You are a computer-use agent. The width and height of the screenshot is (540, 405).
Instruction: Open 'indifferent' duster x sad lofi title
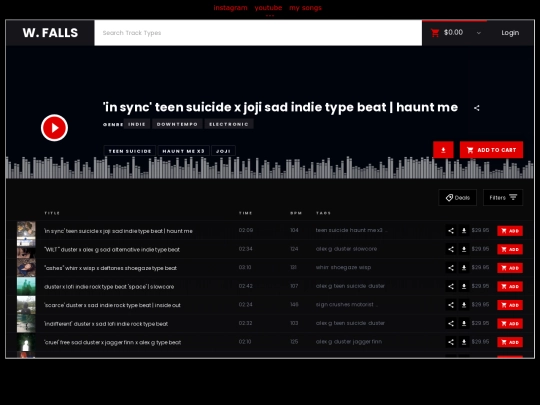[106, 324]
